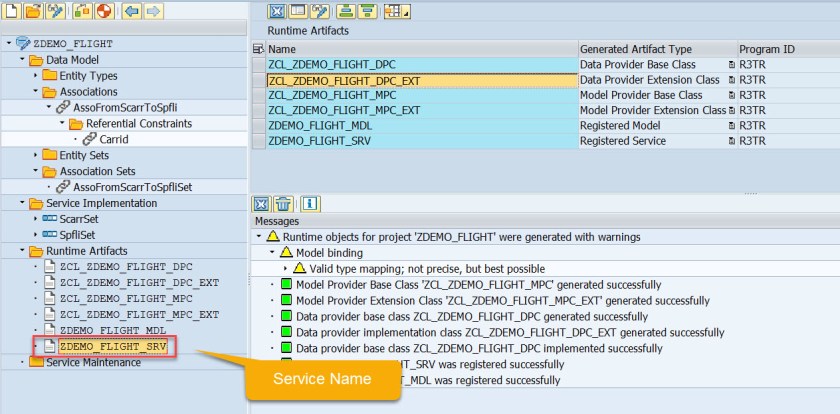This screenshot has height=414, width=840.
Task: Click the blue information icon in Messages
Action: (x=309, y=203)
